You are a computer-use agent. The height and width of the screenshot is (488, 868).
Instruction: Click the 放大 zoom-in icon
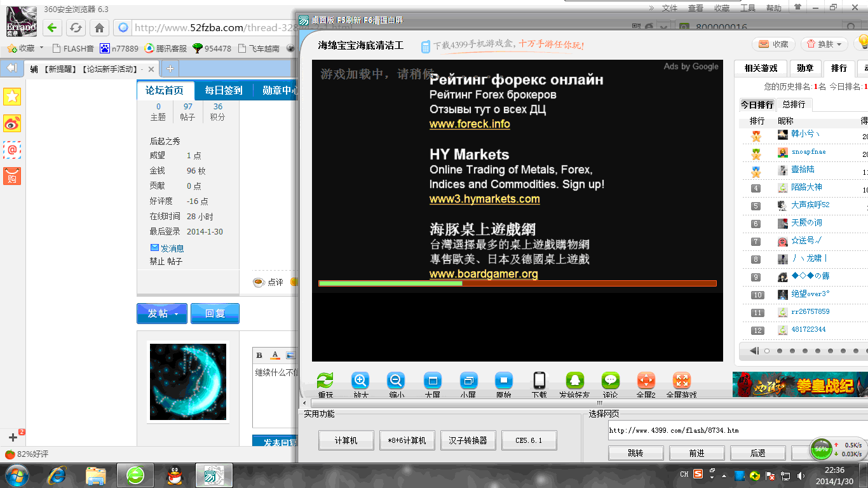pyautogui.click(x=360, y=381)
